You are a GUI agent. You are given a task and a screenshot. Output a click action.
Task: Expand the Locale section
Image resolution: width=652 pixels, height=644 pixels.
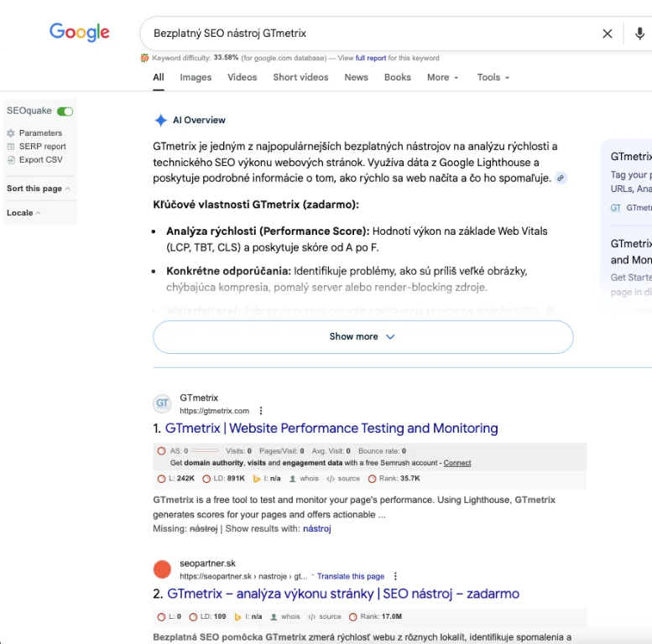(x=23, y=213)
